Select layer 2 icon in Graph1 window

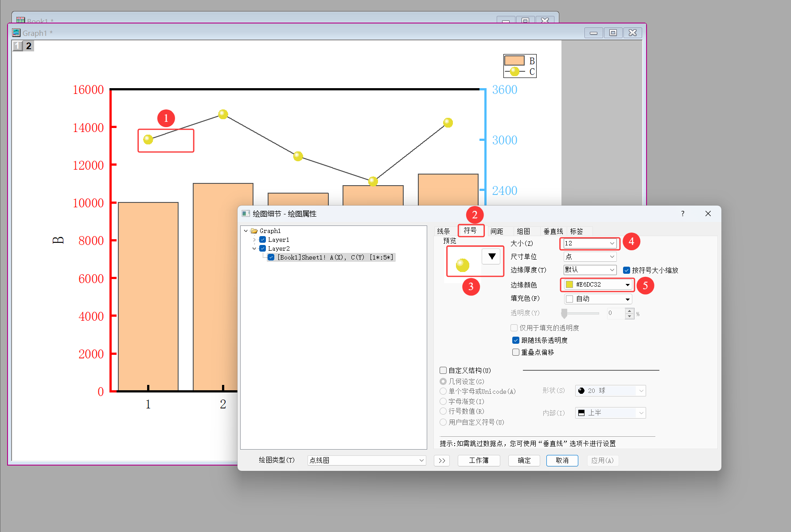tap(28, 46)
